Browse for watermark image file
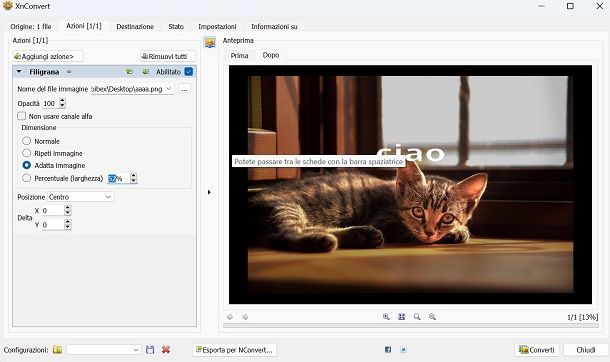This screenshot has width=610, height=362. click(184, 89)
